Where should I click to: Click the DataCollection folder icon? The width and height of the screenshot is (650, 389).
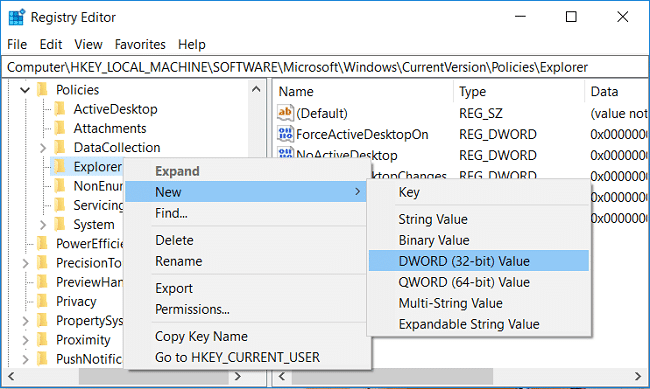(x=60, y=147)
